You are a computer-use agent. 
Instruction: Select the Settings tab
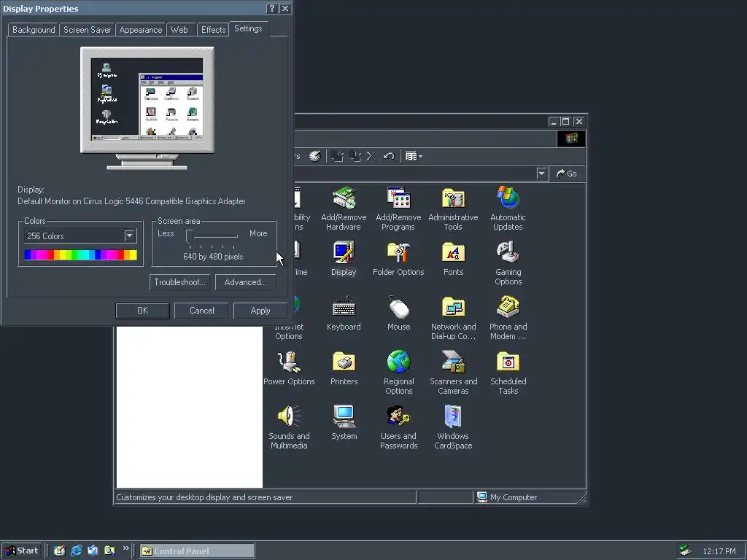pyautogui.click(x=248, y=28)
